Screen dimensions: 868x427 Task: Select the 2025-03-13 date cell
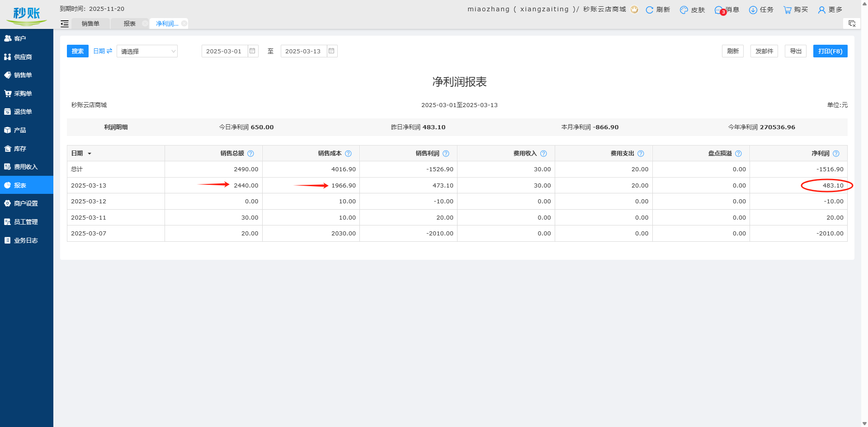(116, 185)
